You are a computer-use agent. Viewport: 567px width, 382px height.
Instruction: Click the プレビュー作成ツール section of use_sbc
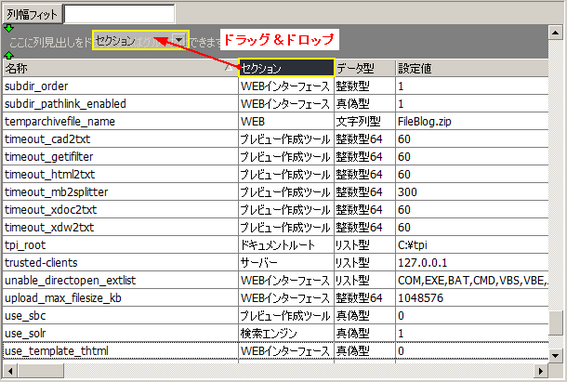coord(286,316)
